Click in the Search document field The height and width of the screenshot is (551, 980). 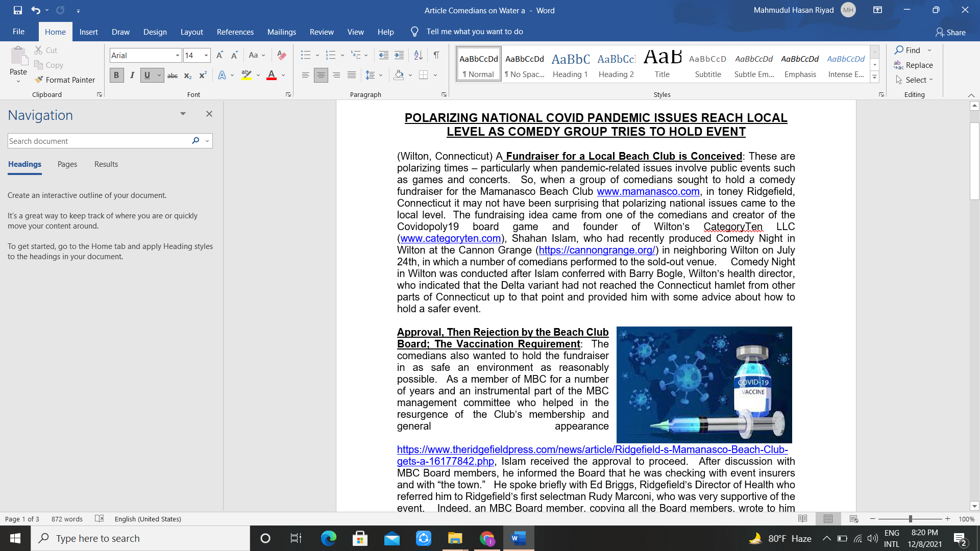point(97,141)
